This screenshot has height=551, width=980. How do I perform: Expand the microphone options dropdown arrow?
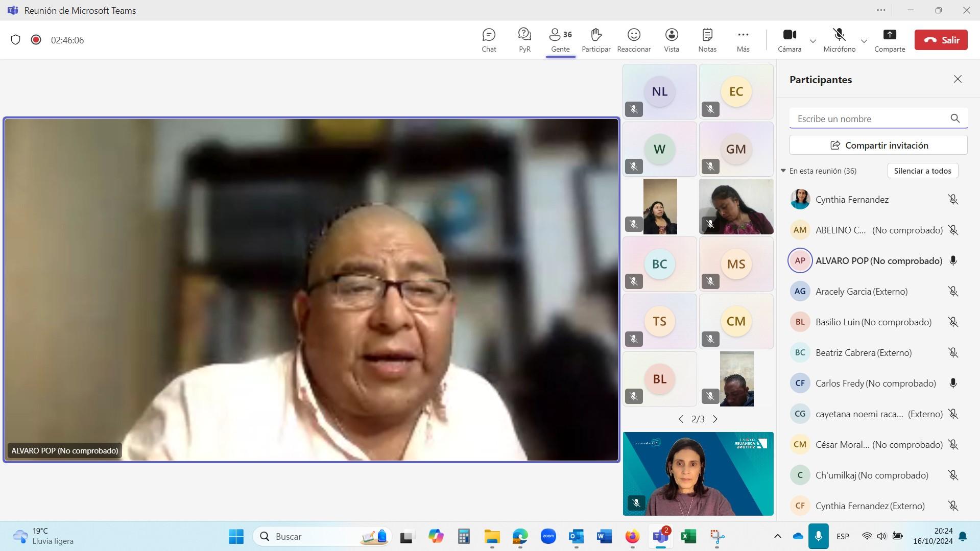click(x=864, y=41)
